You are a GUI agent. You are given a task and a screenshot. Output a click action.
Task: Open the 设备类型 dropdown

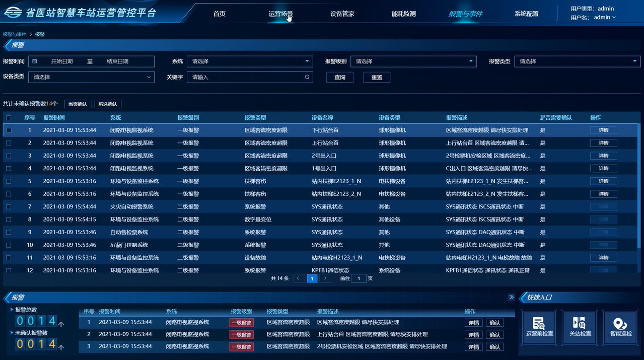91,78
